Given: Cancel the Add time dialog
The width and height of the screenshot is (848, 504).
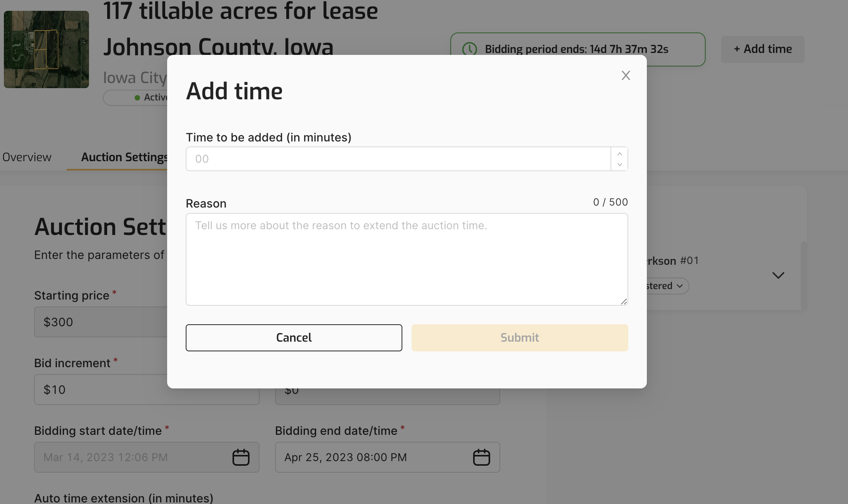Looking at the screenshot, I should click(x=294, y=337).
